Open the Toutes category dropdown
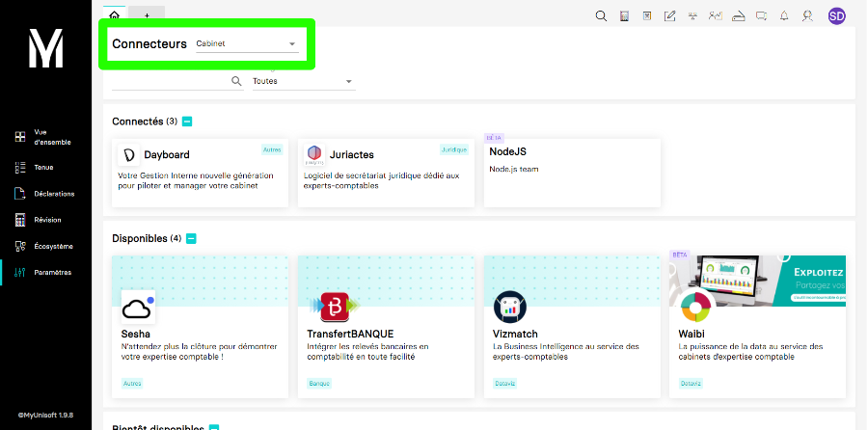The width and height of the screenshot is (868, 430). pyautogui.click(x=304, y=81)
